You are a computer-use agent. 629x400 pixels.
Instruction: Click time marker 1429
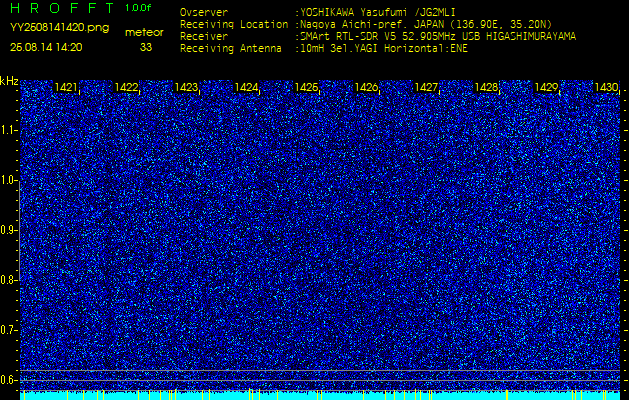pos(546,87)
